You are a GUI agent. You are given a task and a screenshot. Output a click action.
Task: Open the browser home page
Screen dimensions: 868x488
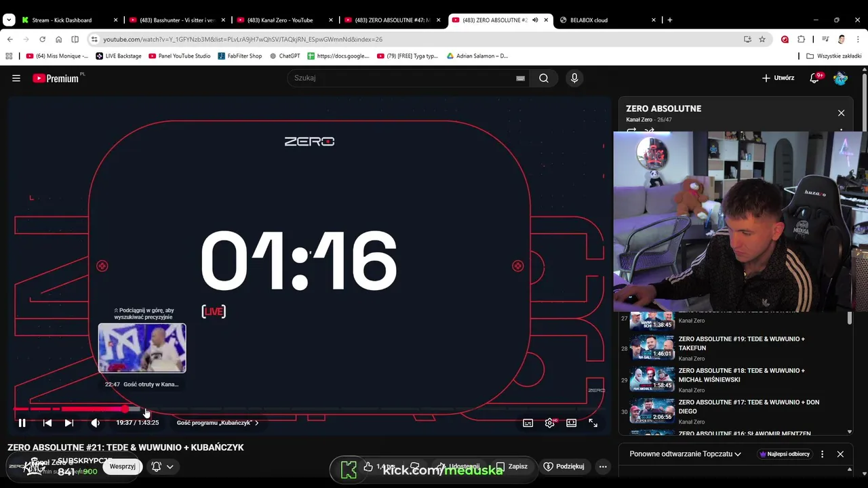(x=58, y=39)
